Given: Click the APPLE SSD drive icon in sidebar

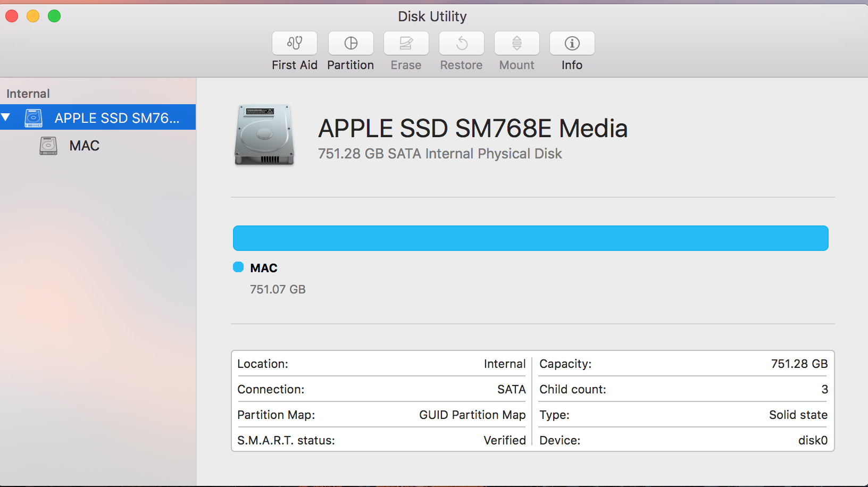Looking at the screenshot, I should (34, 117).
